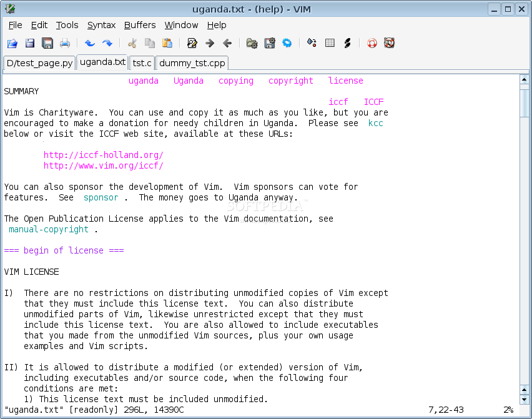This screenshot has height=419, width=532.
Task: Click the '2%' scroll percentage indicator
Action: point(508,410)
